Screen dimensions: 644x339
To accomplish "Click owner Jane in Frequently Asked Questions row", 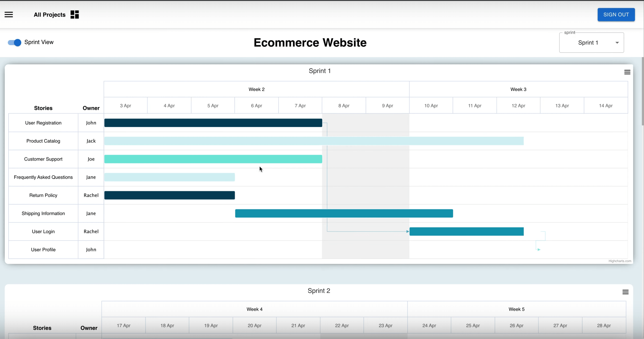I will point(91,177).
